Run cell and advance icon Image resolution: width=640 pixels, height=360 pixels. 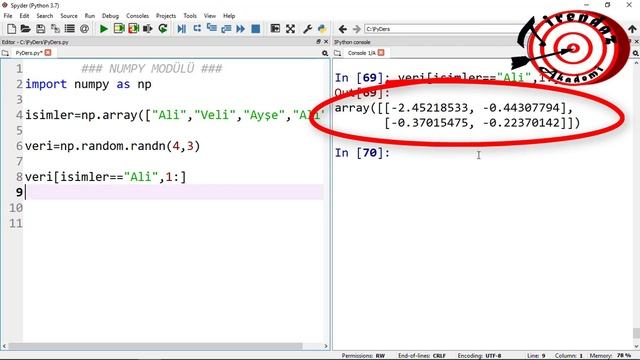(x=133, y=29)
